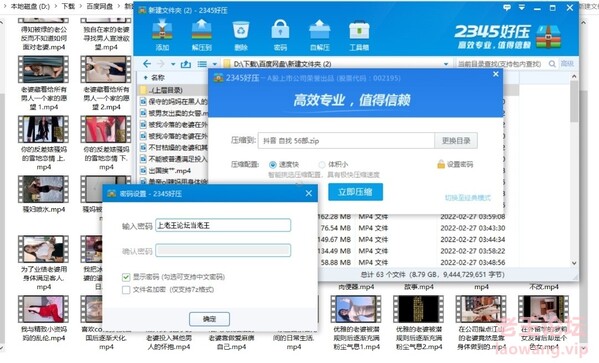This screenshot has width=599, height=363.
Task: Click the 更换目录 button
Action: pyautogui.click(x=456, y=141)
